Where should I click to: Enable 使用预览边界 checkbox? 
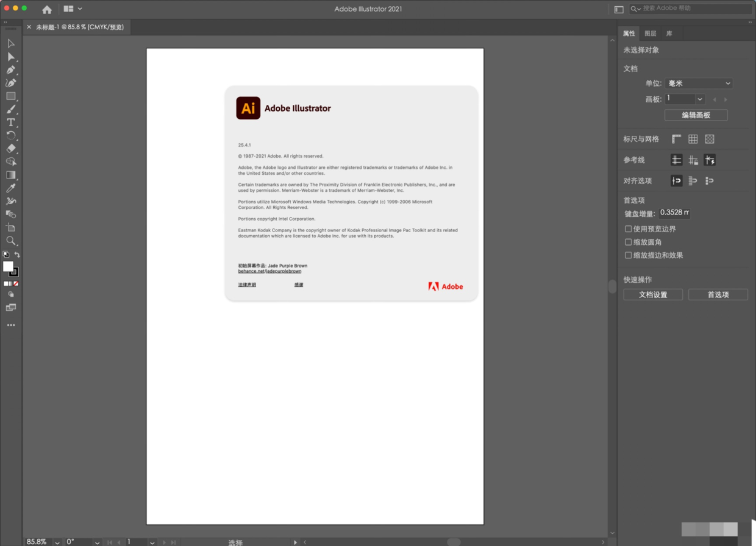tap(629, 229)
